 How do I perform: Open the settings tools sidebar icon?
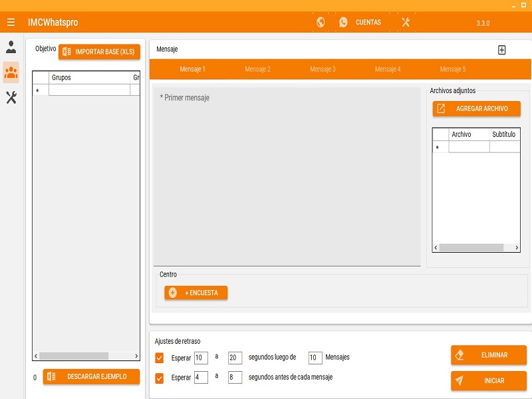tap(11, 98)
